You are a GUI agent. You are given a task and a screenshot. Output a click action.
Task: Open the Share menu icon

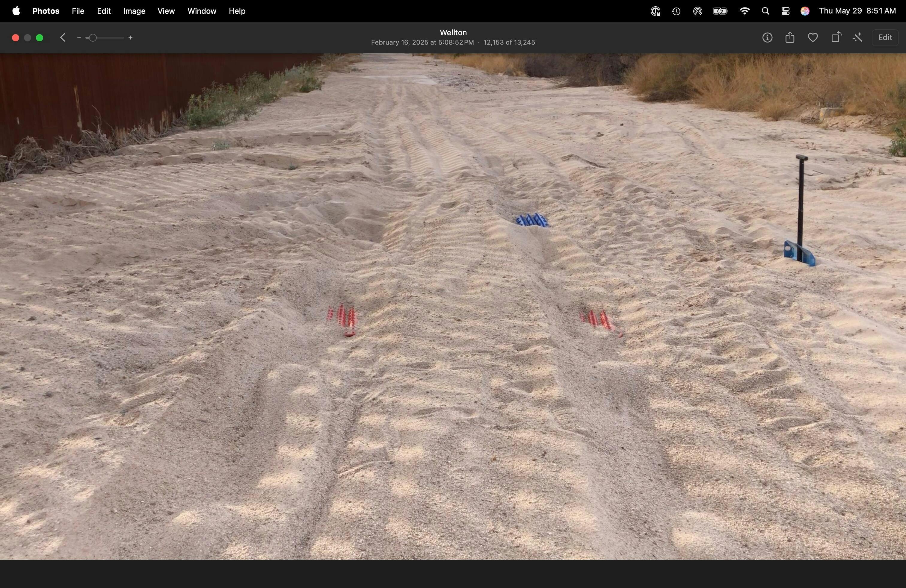[790, 37]
